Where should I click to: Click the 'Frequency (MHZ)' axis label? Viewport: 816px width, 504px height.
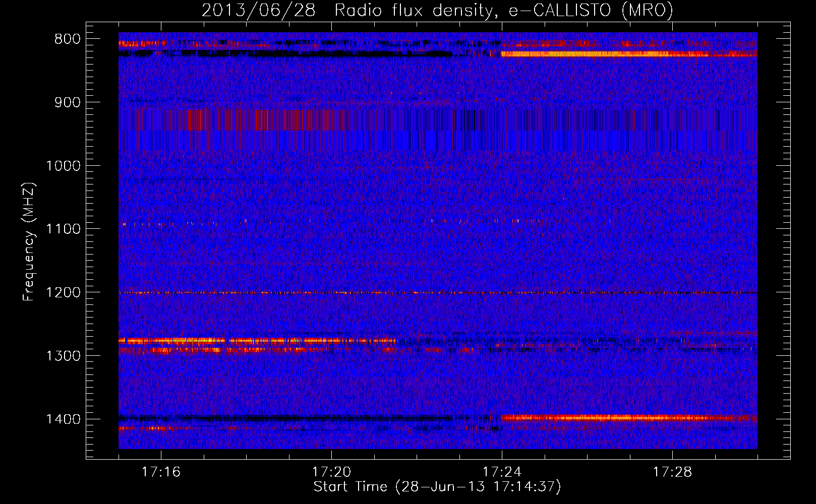[29, 242]
